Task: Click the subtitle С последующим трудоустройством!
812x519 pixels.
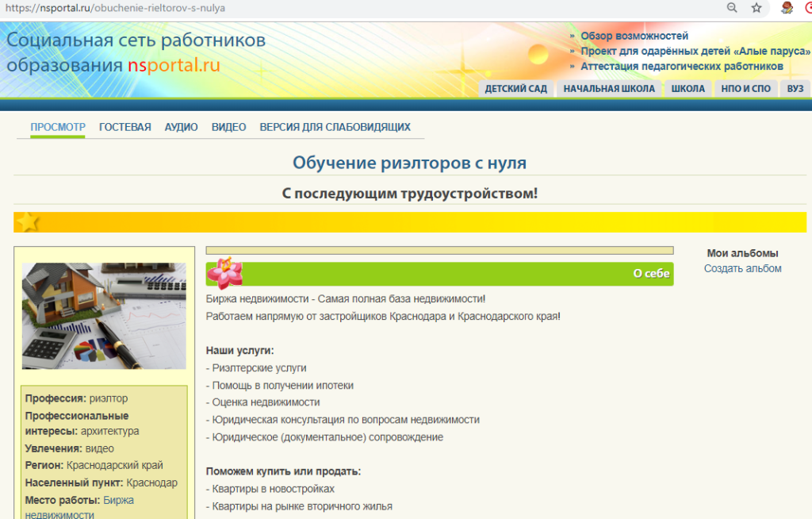Action: pyautogui.click(x=410, y=194)
